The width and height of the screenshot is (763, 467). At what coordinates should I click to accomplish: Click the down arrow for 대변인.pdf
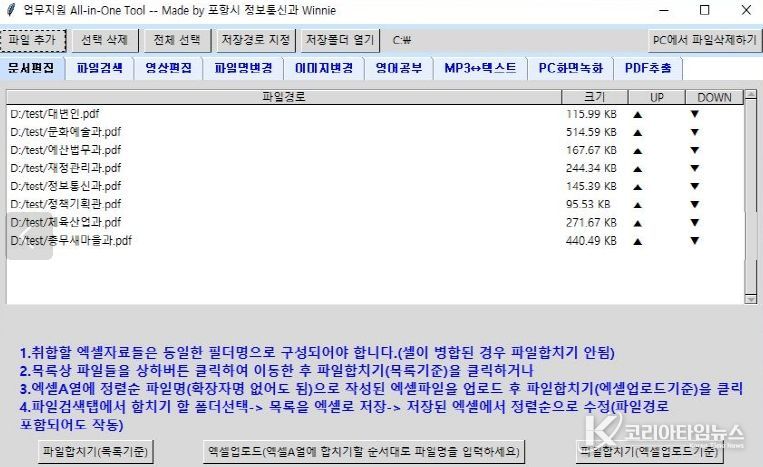point(695,114)
